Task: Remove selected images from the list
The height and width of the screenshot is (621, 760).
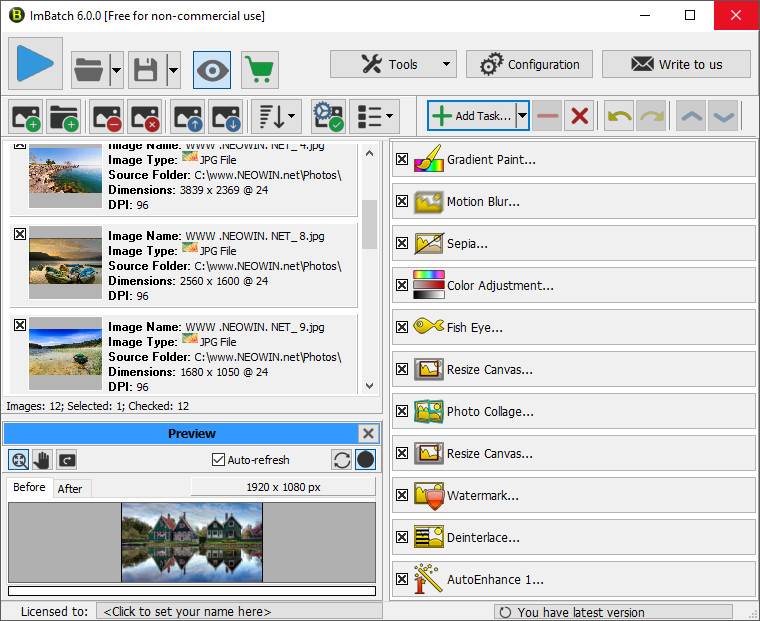Action: 107,116
